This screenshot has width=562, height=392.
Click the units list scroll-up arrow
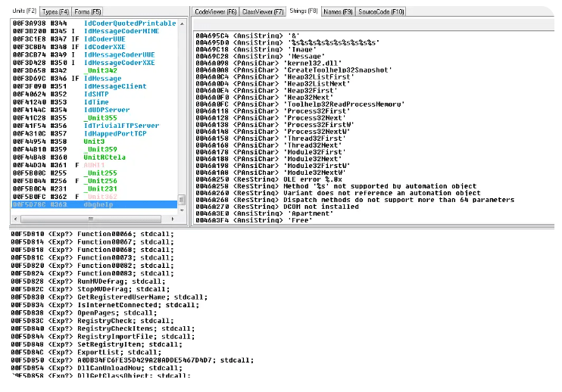click(182, 23)
